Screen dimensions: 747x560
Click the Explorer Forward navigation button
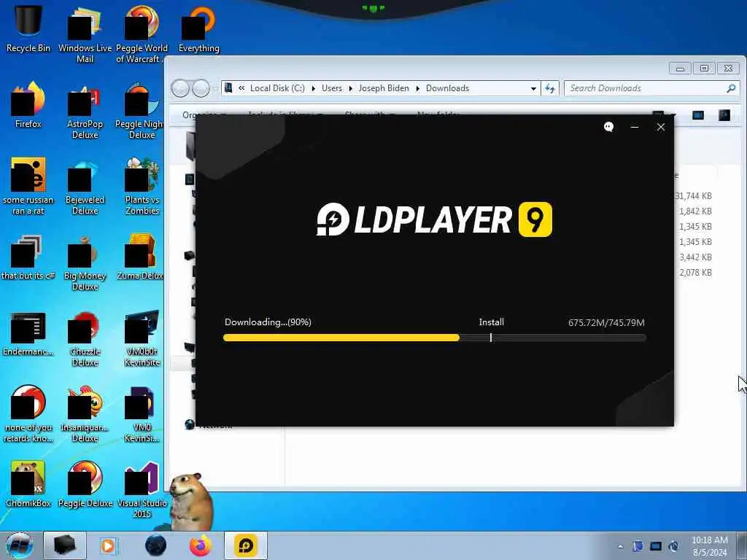coord(201,88)
